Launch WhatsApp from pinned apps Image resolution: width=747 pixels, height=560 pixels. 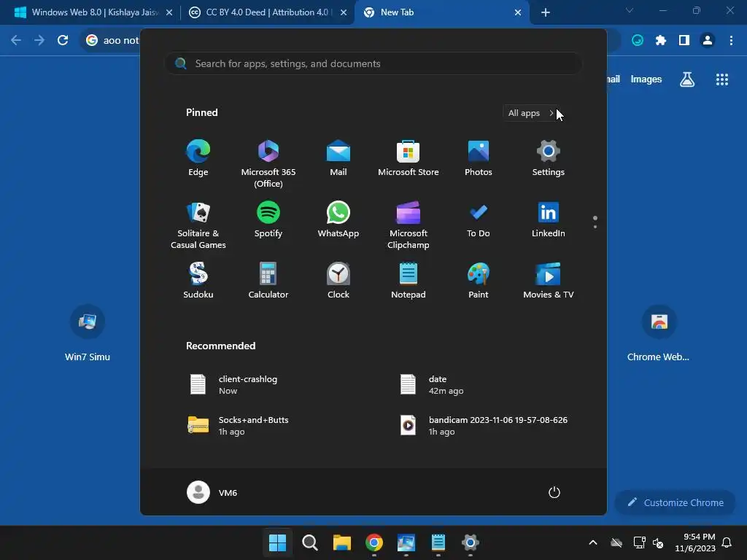(338, 219)
